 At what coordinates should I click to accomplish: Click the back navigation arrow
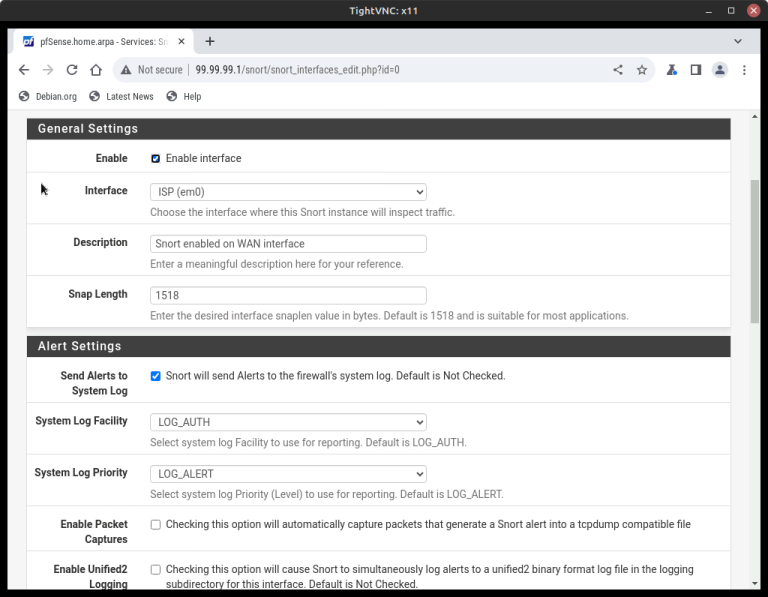coord(24,70)
